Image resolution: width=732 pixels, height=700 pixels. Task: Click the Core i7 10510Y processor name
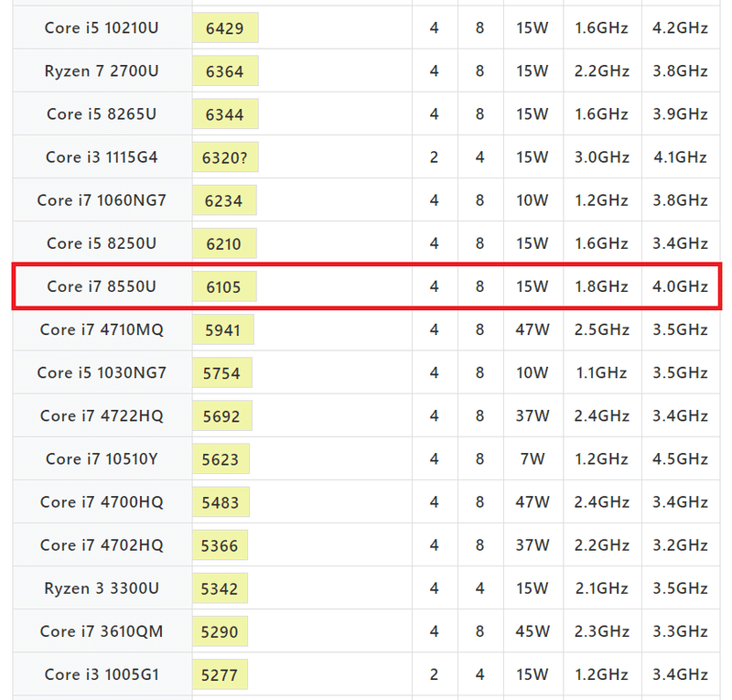102,458
